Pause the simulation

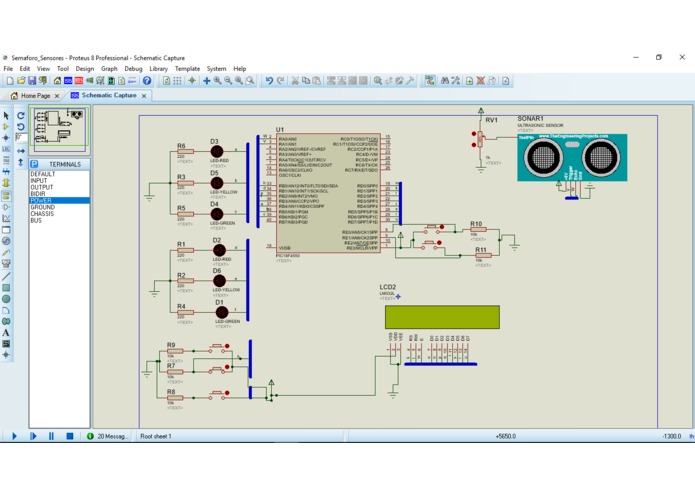point(51,436)
